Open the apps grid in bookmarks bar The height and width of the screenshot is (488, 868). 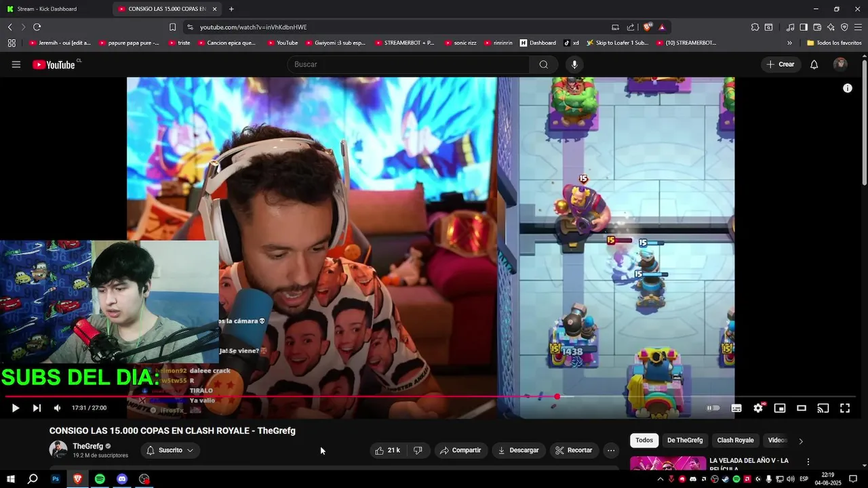coord(12,43)
